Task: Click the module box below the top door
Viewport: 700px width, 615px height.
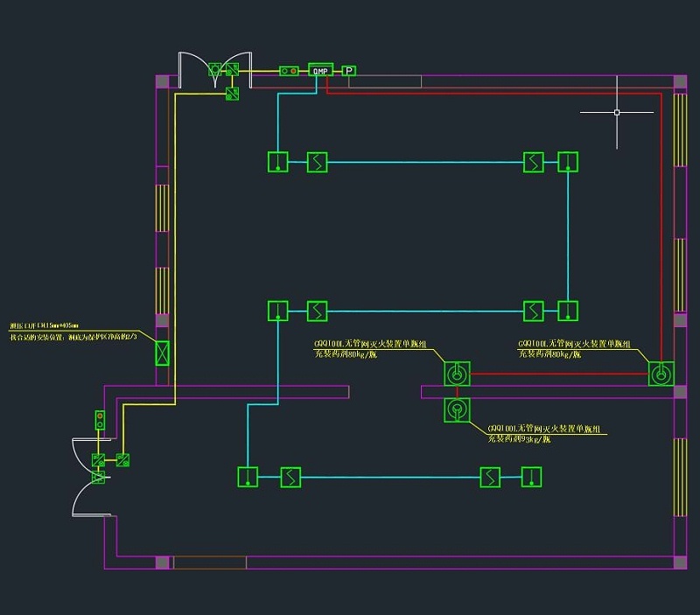Action: [x=233, y=94]
